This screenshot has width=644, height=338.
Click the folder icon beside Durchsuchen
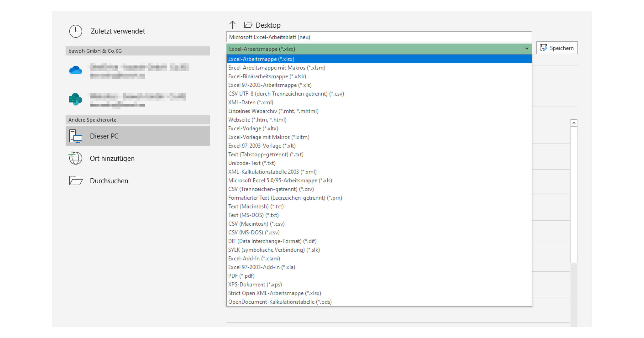(x=75, y=181)
